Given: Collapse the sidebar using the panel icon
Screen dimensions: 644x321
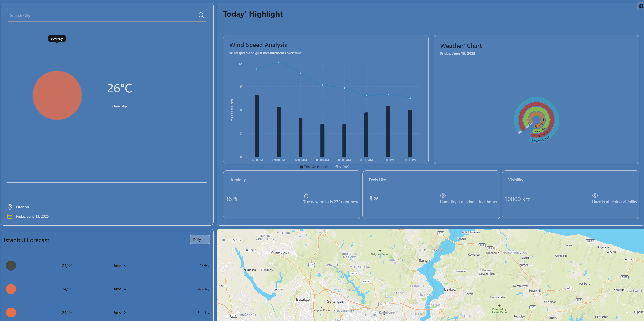Looking at the screenshot, I should (640, 6).
